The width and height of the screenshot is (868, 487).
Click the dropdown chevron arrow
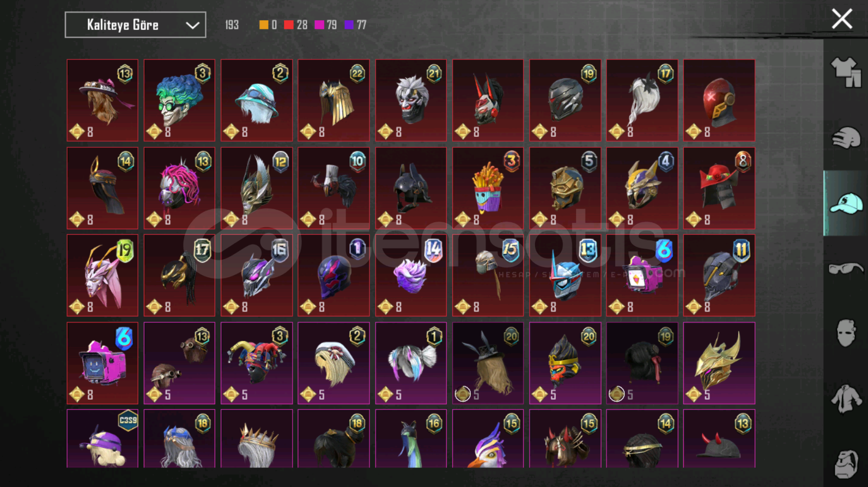point(192,26)
